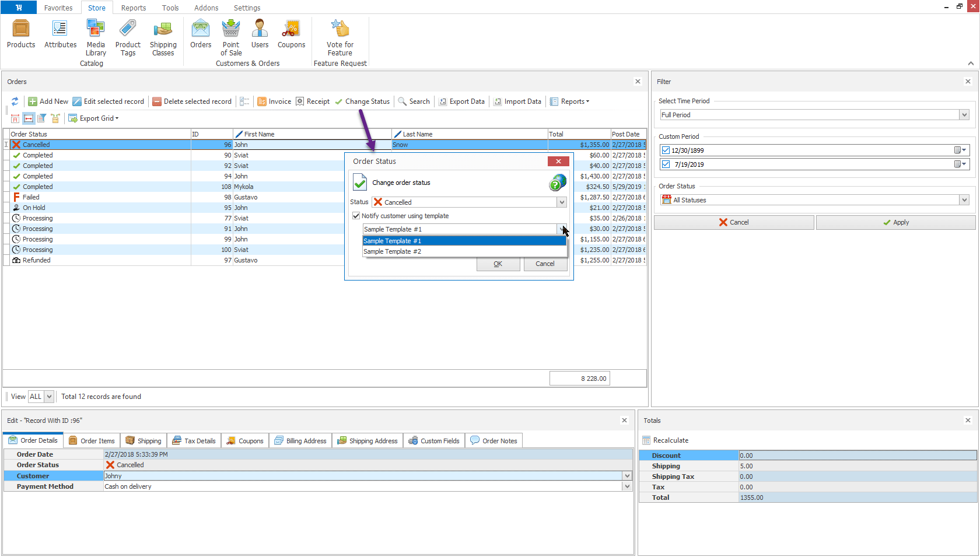Generate Invoice for selected order
Image resolution: width=980 pixels, height=557 pixels.
(274, 101)
